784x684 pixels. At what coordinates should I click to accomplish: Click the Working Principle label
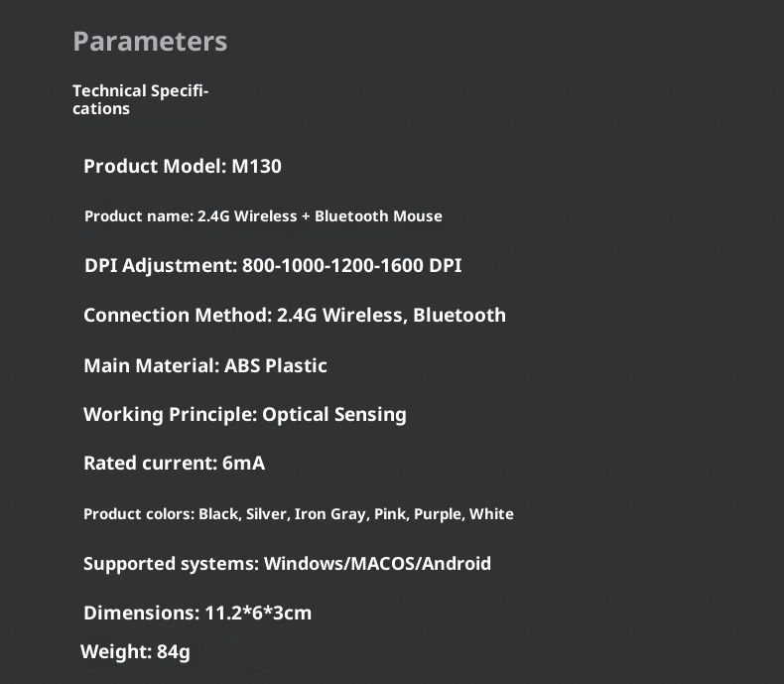170,415
